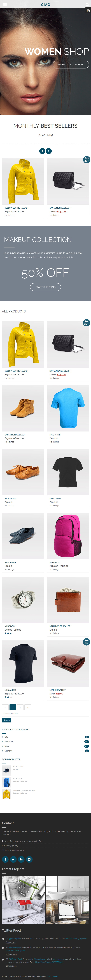Click the Instagram social icon in the footer
The image size is (91, 980).
pyautogui.click(x=29, y=859)
